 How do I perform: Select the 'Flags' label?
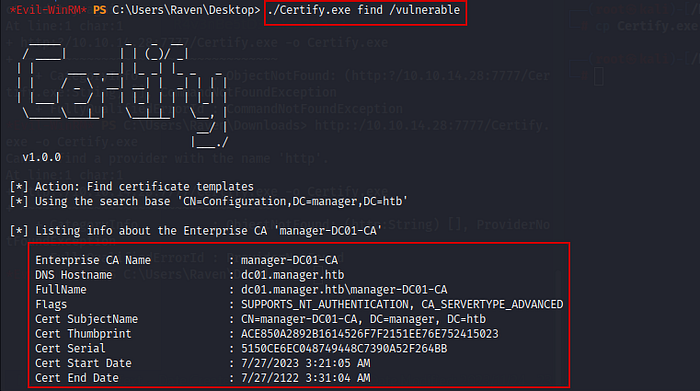(x=51, y=304)
